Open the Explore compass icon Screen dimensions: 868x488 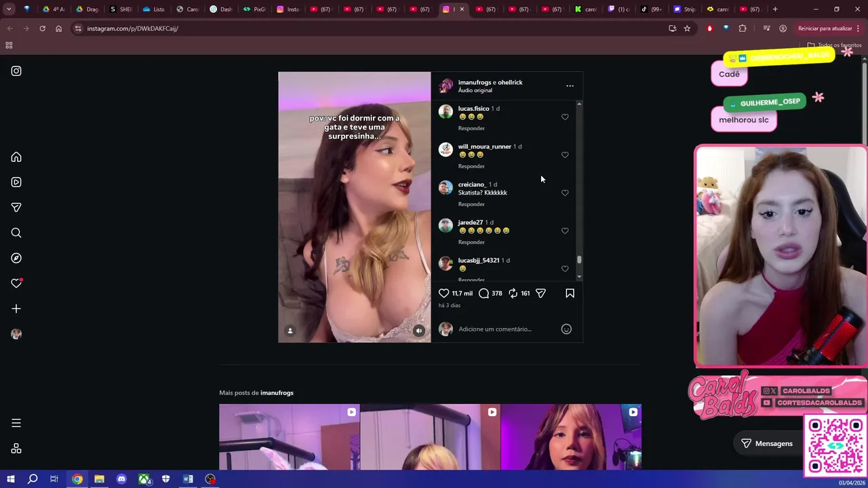(x=16, y=258)
